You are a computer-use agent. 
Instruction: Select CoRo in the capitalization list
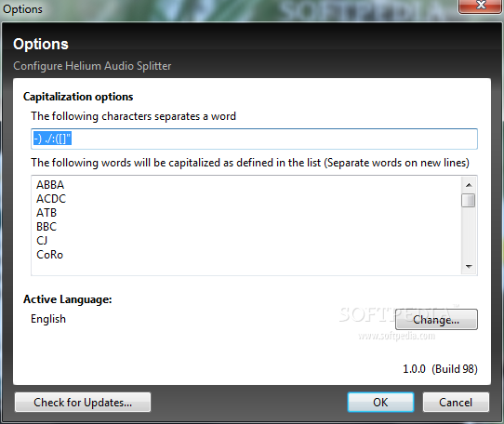(x=50, y=255)
